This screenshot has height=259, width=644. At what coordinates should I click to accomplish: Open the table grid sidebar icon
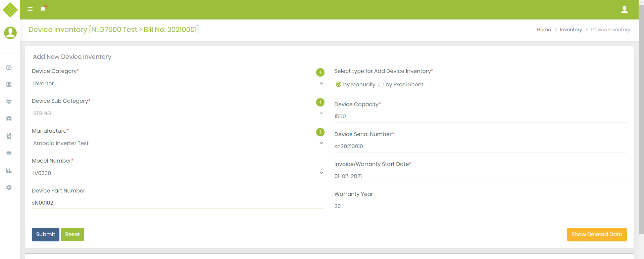click(9, 85)
